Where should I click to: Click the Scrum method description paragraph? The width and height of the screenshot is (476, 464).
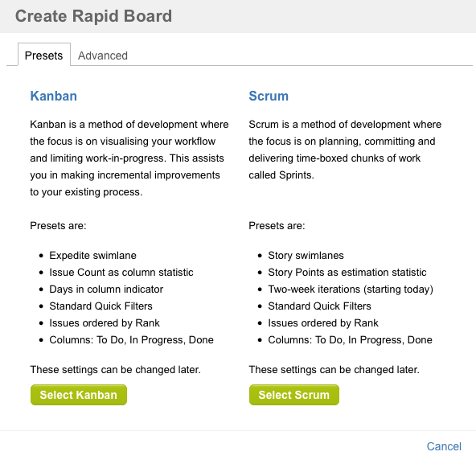(345, 150)
